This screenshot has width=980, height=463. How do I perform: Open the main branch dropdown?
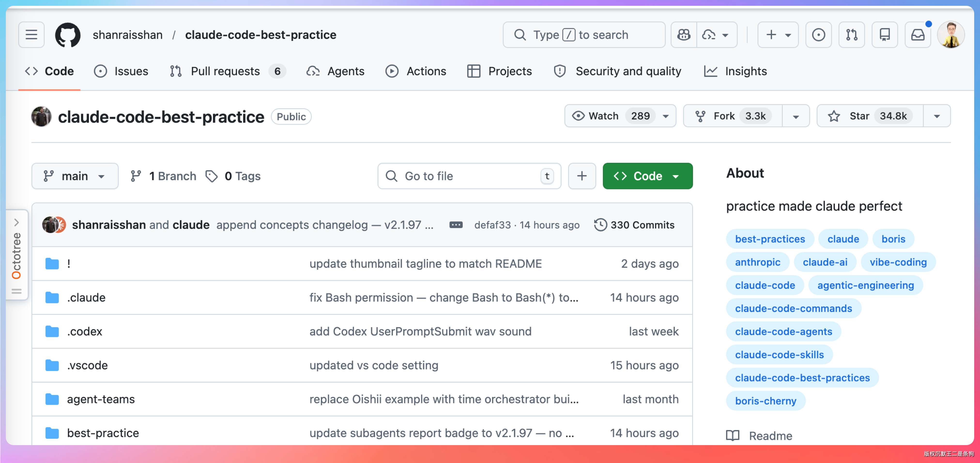(75, 176)
